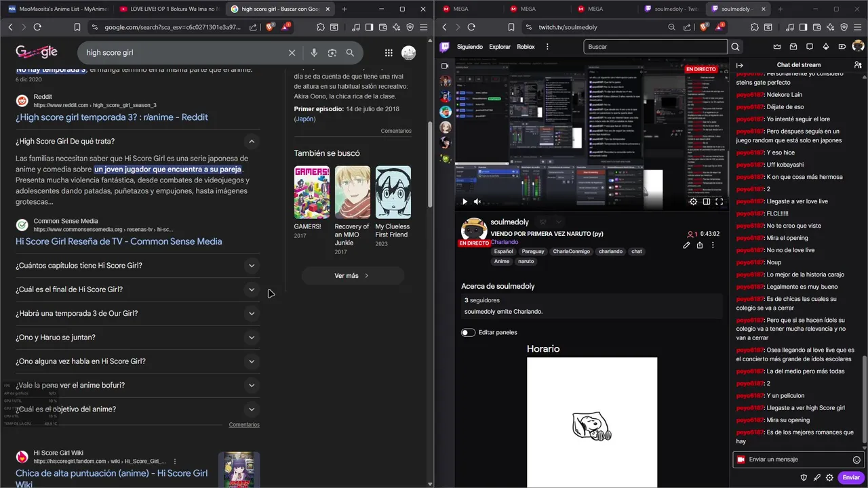Click the pencil edit stream info icon
The image size is (868, 488).
[686, 245]
